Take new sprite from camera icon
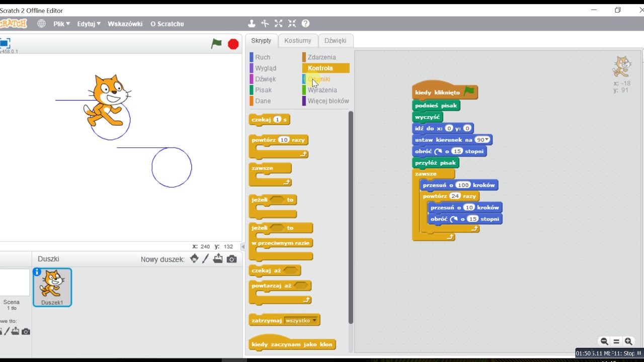Viewport: 644px width, 362px height. point(231,259)
